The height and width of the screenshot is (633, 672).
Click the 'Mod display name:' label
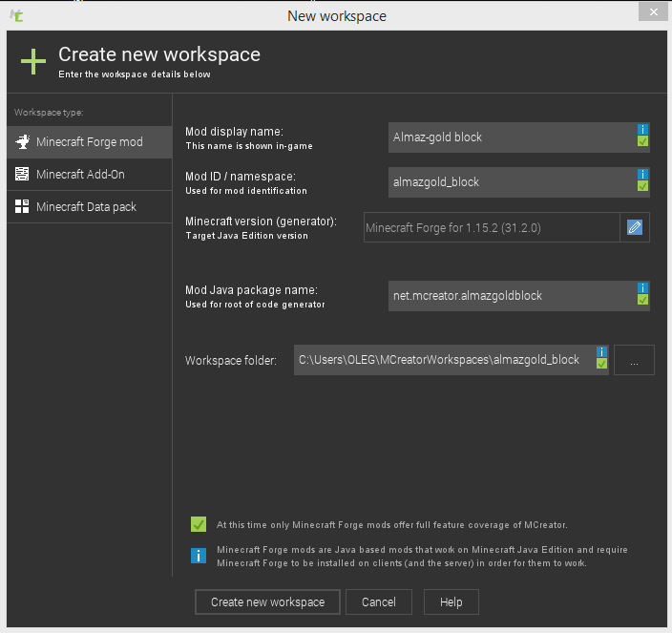234,132
